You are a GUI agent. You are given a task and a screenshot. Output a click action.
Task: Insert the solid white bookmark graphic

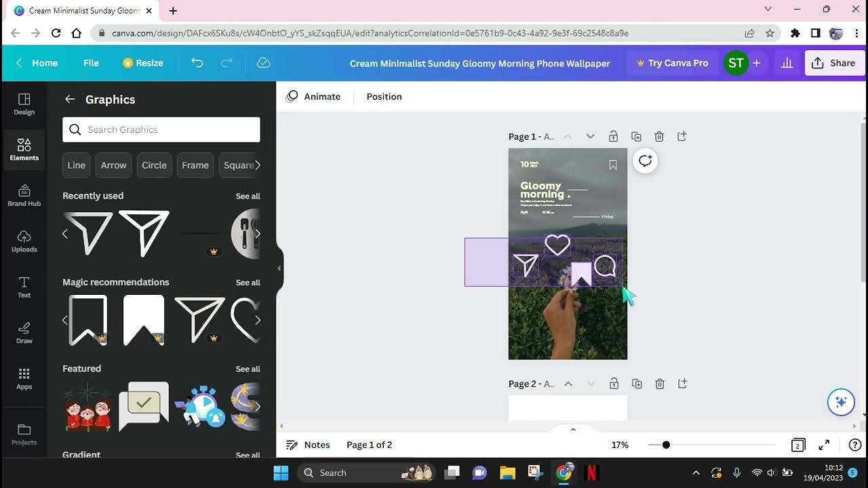pyautogui.click(x=144, y=320)
